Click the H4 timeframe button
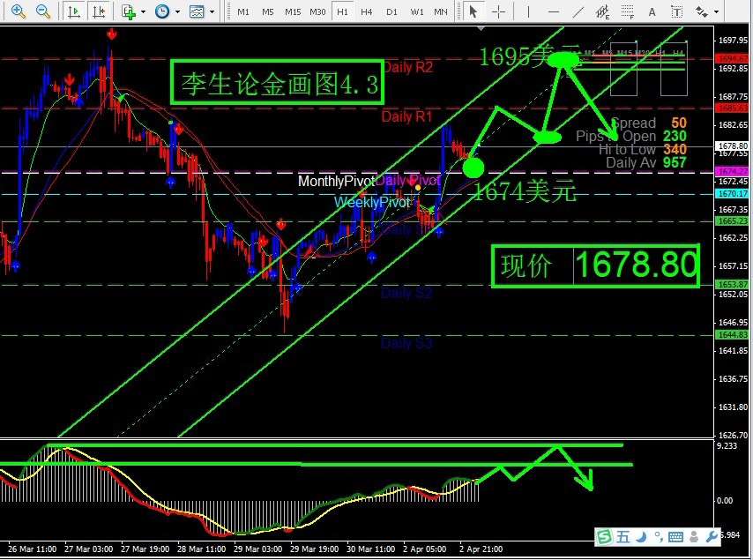The image size is (753, 560). [367, 11]
